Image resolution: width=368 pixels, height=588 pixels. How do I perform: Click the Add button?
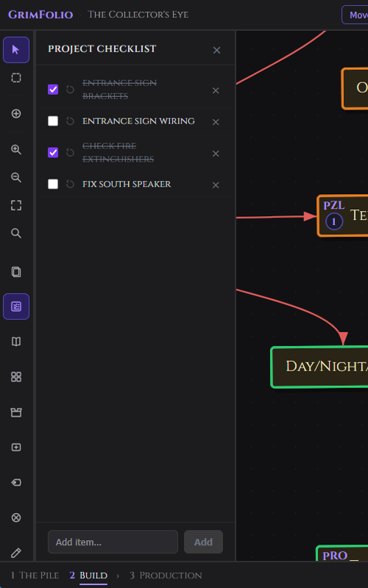coord(203,542)
